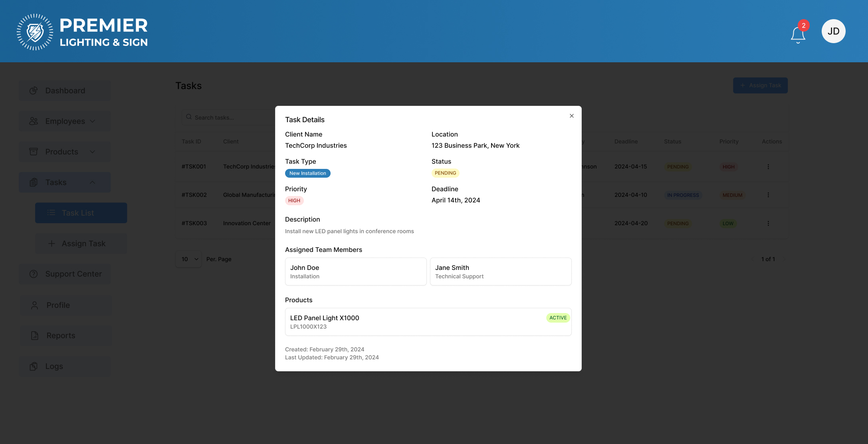Open actions menu for task #TSK002

pos(768,195)
